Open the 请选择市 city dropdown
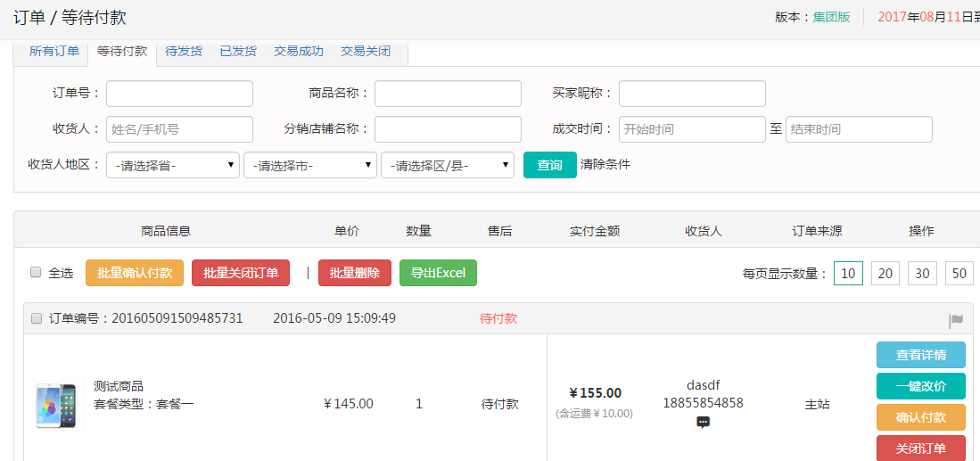 (x=310, y=165)
